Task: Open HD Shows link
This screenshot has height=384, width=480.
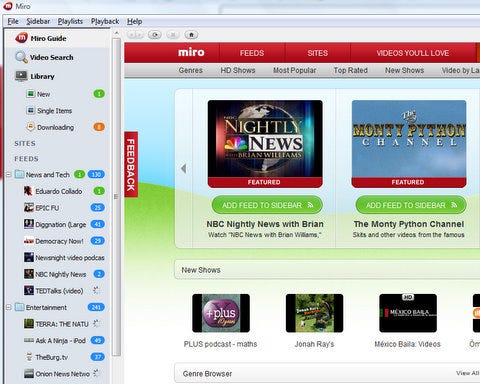Action: (x=238, y=70)
